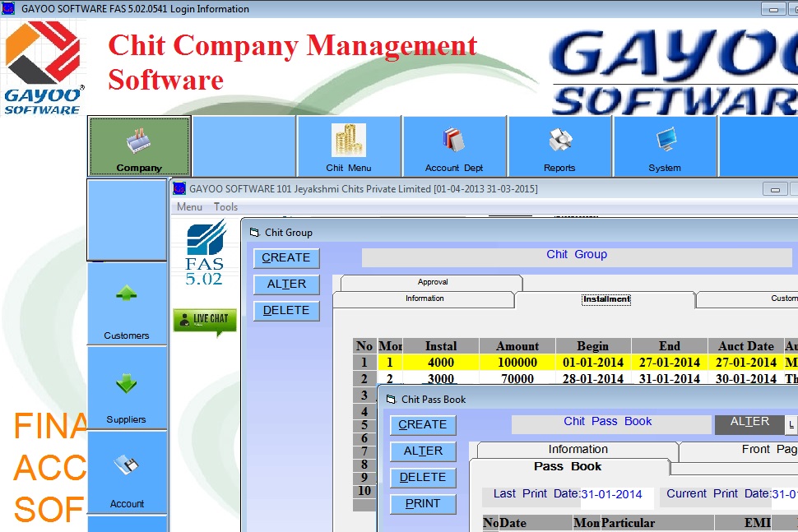Open Information tab in Chit Pass Book
The height and width of the screenshot is (532, 798).
[x=578, y=450]
